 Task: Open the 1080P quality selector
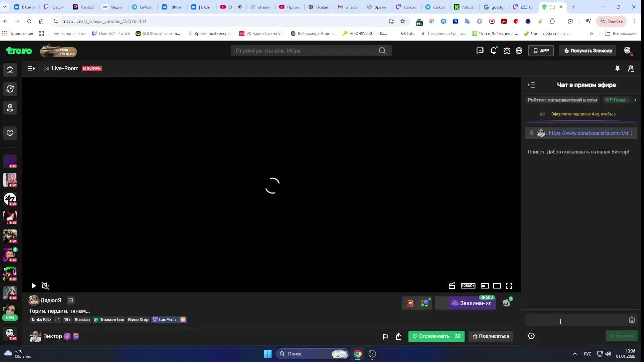coord(468,286)
